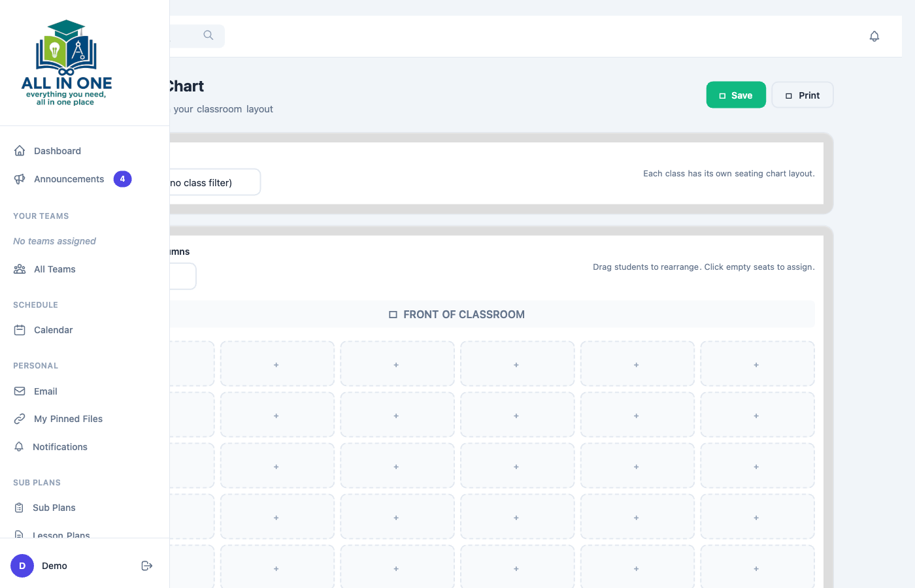Print the seating chart
Screen dimensions: 915x588
pos(802,95)
